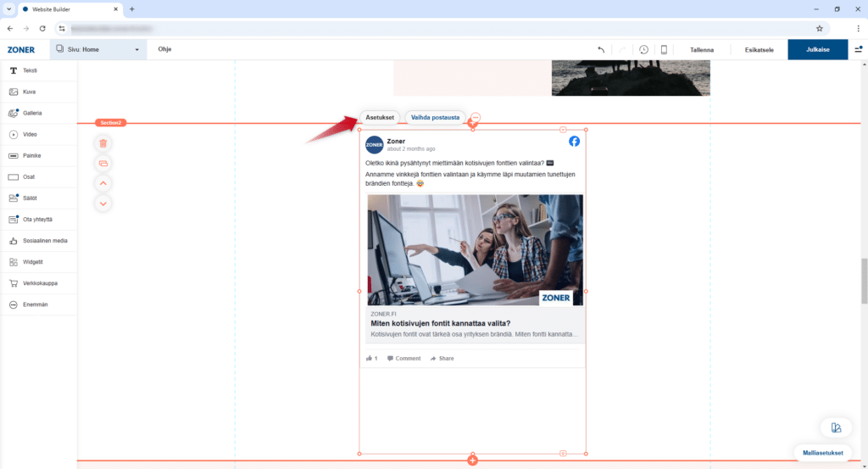Click the Vaihda postausta button

click(x=436, y=117)
